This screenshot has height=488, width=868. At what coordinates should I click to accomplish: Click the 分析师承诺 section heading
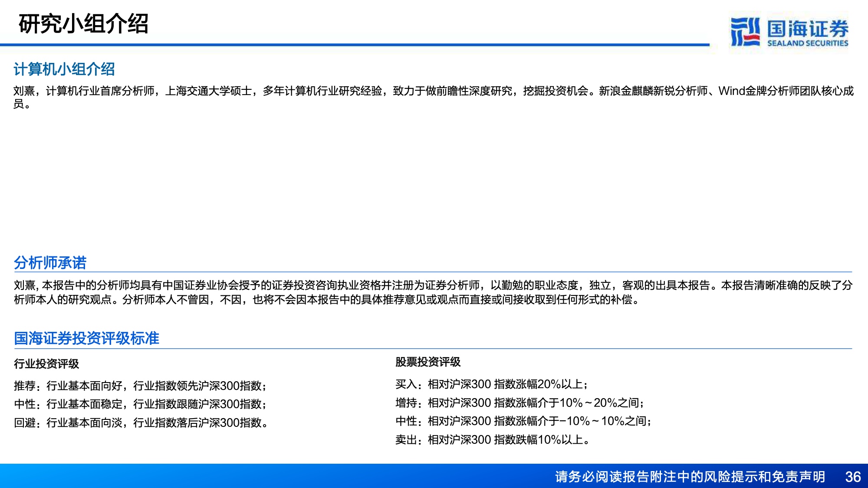pyautogui.click(x=50, y=262)
